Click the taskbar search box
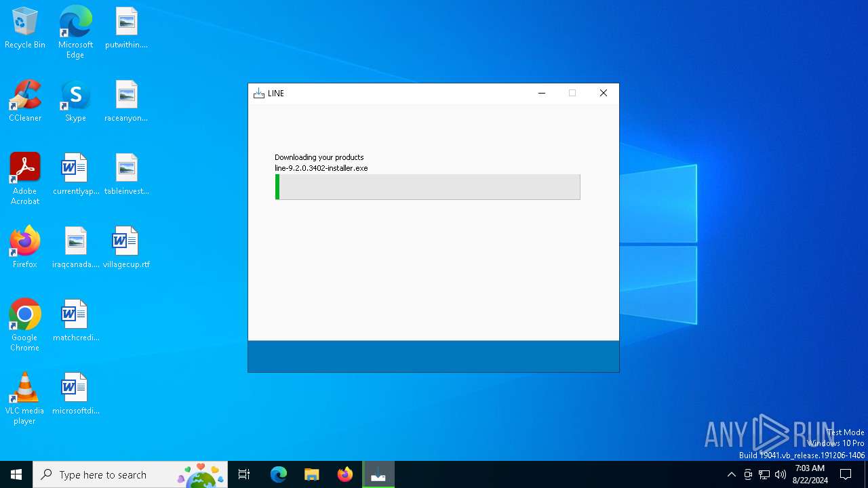The width and height of the screenshot is (868, 488). 132,474
